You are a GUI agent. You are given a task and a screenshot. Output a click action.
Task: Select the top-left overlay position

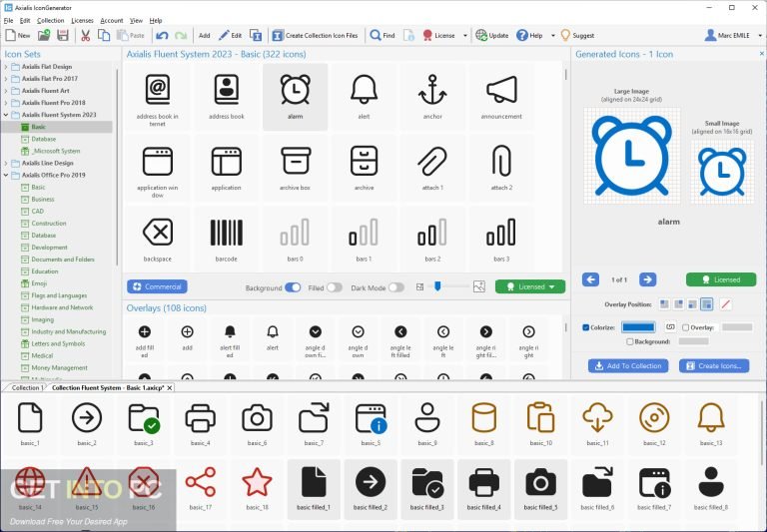pyautogui.click(x=664, y=304)
